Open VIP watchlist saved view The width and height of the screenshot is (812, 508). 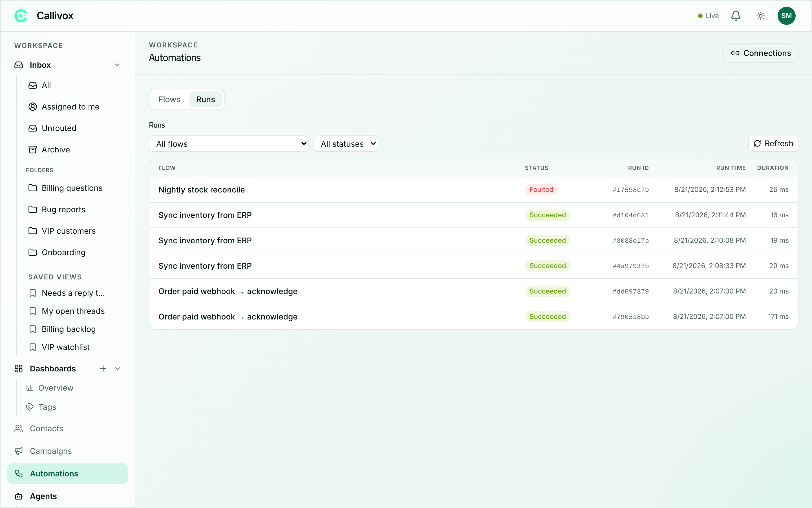(x=65, y=347)
